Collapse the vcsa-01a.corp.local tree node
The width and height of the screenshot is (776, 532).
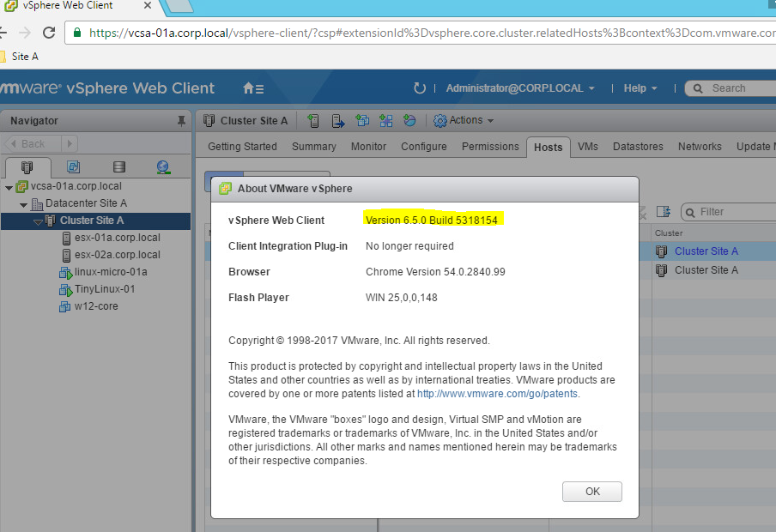(9, 188)
